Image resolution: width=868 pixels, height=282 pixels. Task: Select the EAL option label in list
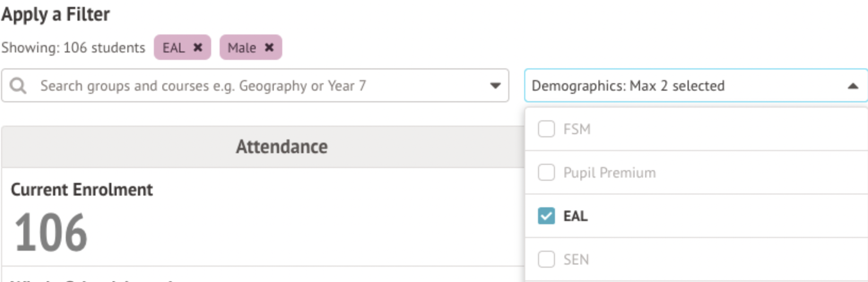[575, 216]
